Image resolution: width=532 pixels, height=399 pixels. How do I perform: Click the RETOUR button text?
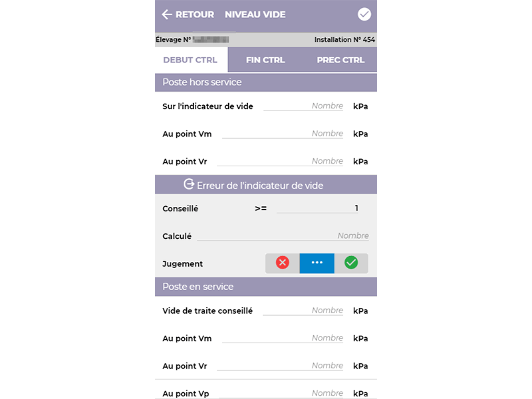point(195,15)
